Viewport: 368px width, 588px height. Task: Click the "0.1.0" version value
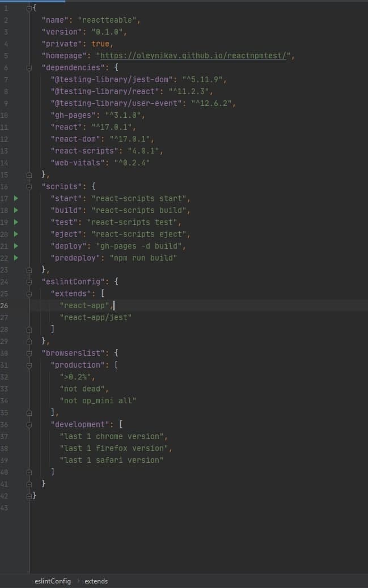[x=107, y=32]
